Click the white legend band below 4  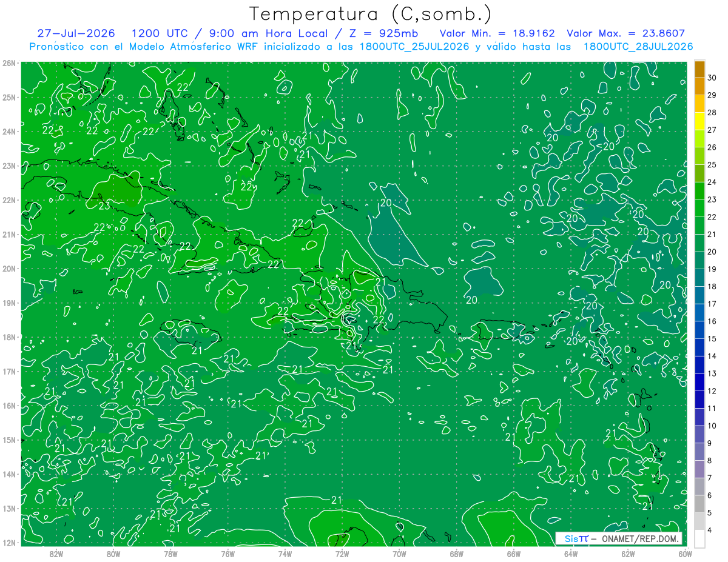tap(699, 538)
